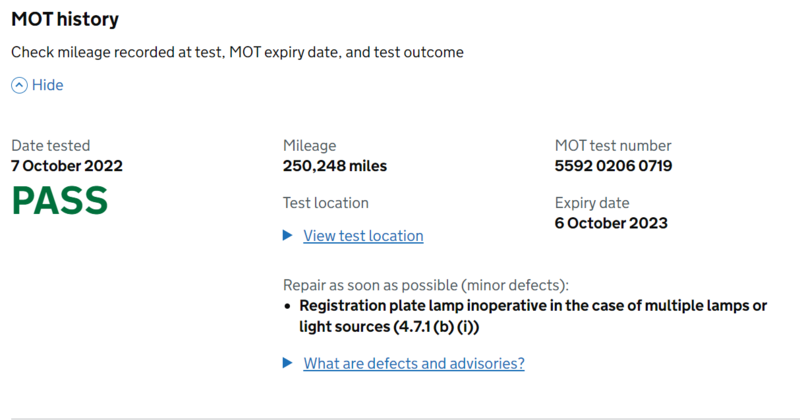Click the circled chevron icon beside Hide
Viewport: 800px width, 420px height.
point(19,86)
